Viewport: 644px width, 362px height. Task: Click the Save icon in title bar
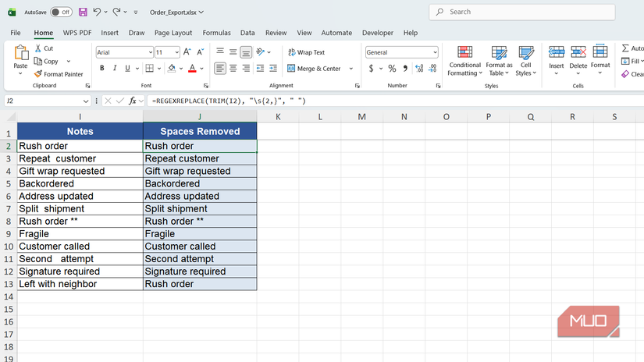click(x=83, y=12)
